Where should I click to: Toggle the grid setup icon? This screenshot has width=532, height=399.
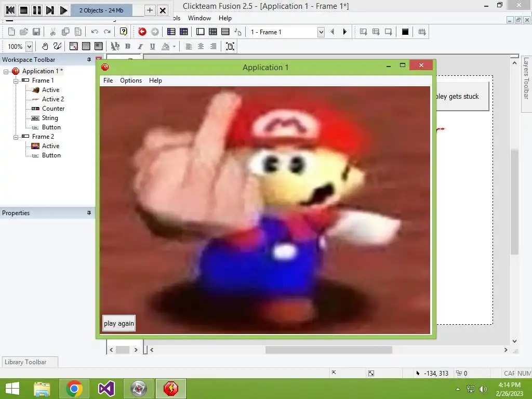74,46
